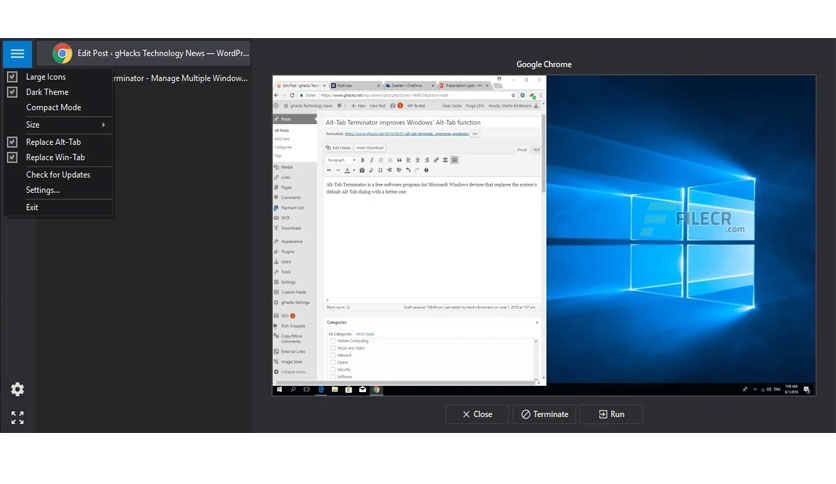Screen dimensions: 836x484
Task: Select the 'Manage Multiple Window...' task row
Action: 180,78
